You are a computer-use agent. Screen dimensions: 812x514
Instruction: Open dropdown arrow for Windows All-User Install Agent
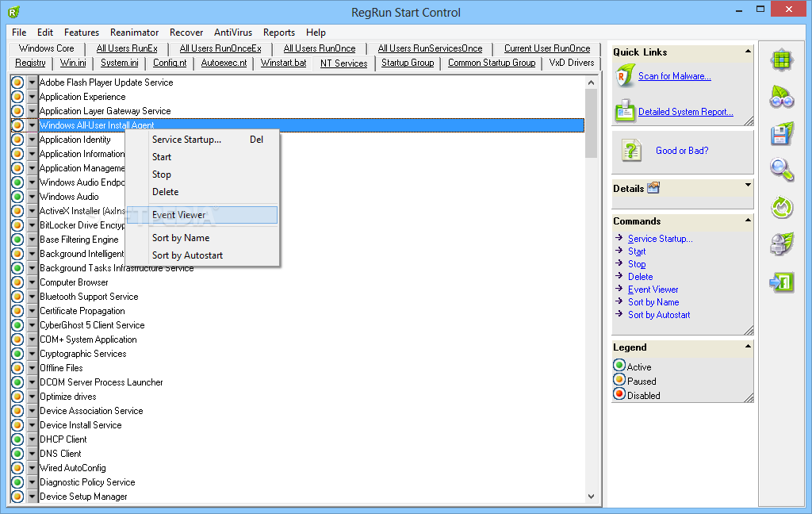32,125
